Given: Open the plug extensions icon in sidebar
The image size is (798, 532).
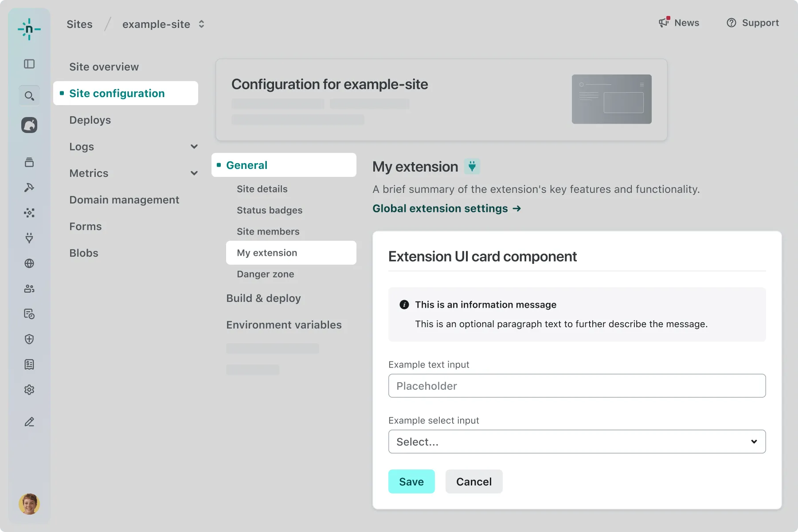Looking at the screenshot, I should pyautogui.click(x=29, y=238).
